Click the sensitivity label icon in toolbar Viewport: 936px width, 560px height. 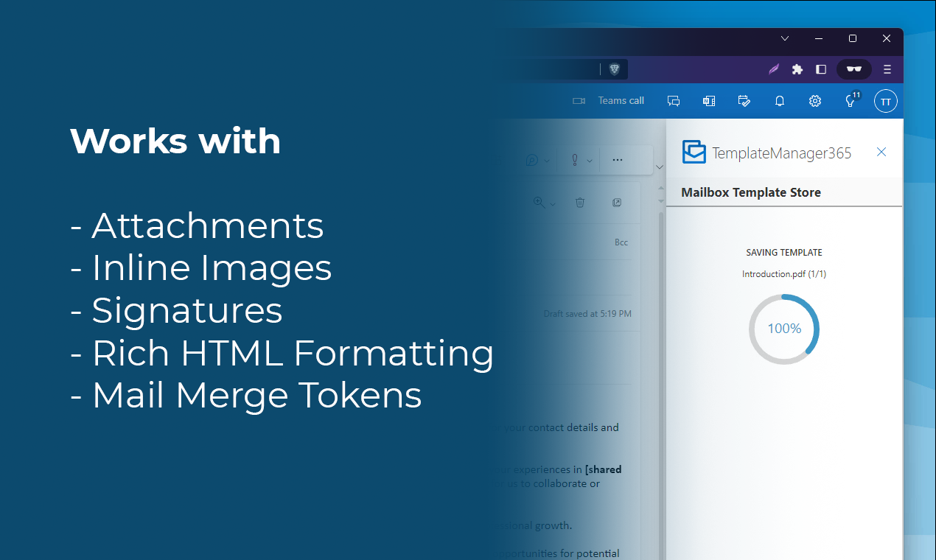click(x=532, y=160)
